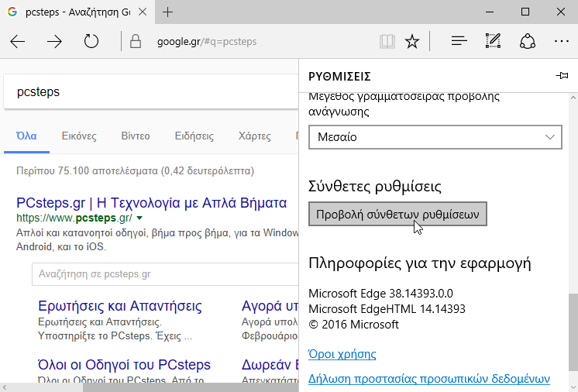Screen dimensions: 578x392
Task: Open Reading view book icon
Action: (x=387, y=41)
